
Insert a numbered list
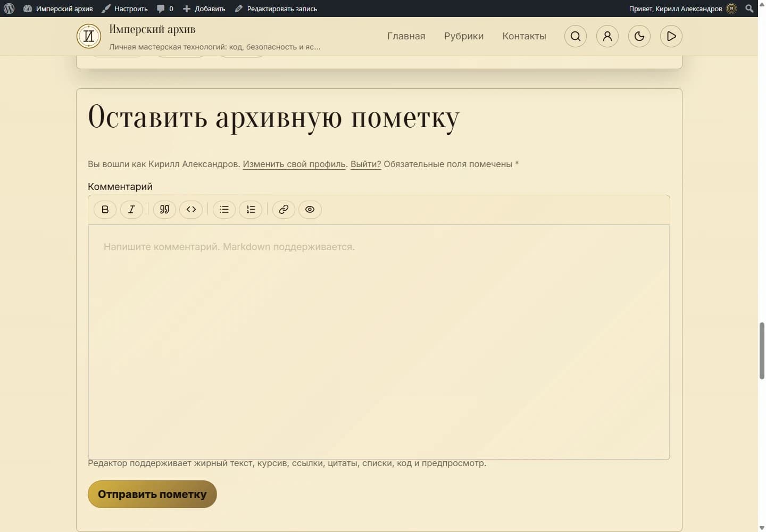251,210
